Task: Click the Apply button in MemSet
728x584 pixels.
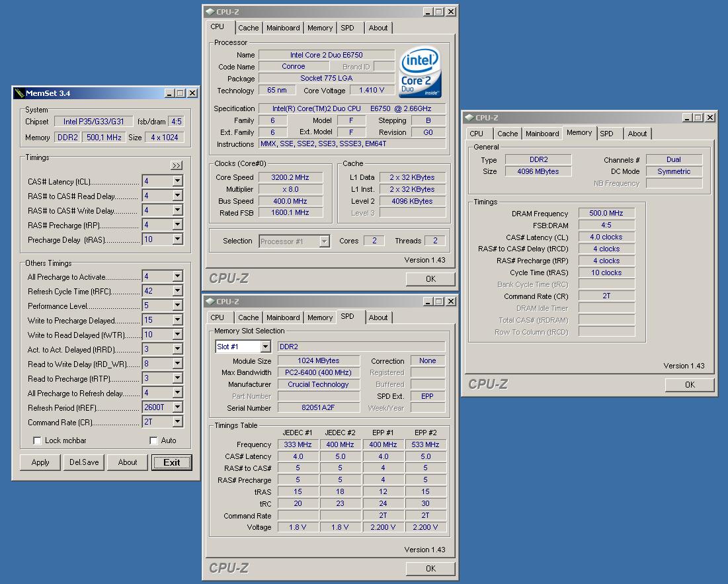Action: click(x=40, y=462)
